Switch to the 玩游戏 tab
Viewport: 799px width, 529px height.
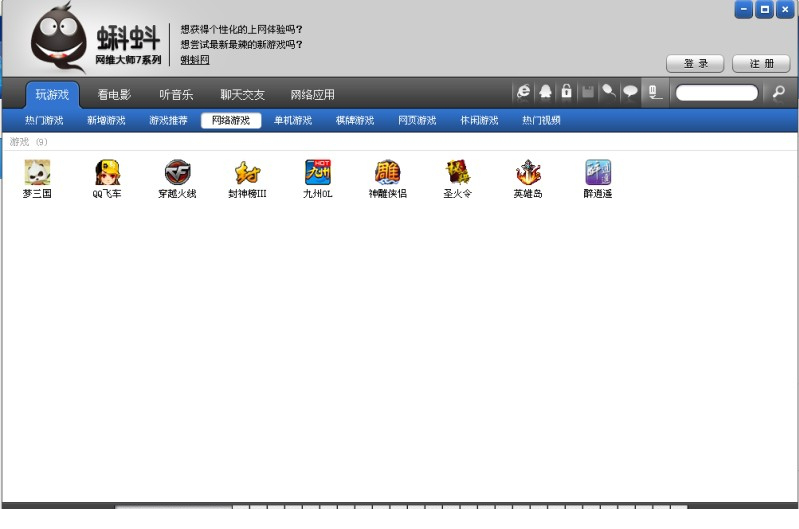tap(52, 94)
